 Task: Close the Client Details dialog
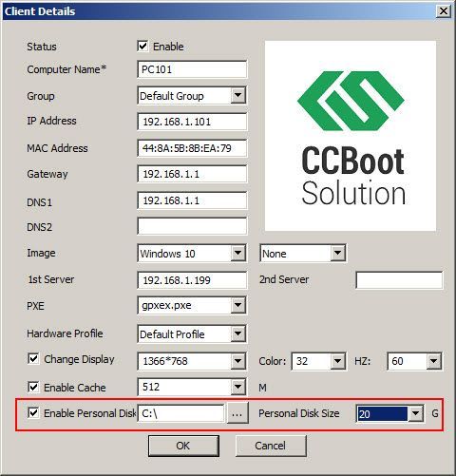[444, 11]
